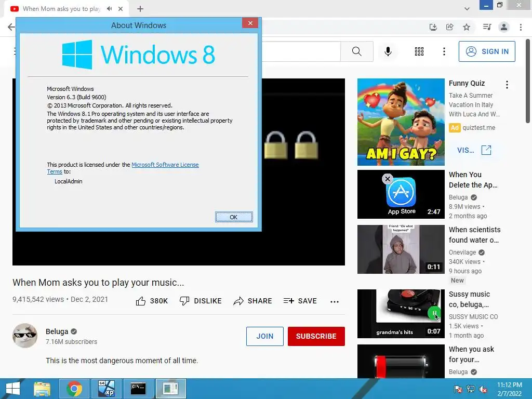
Task: Open a new browser tab
Action: coord(140,9)
